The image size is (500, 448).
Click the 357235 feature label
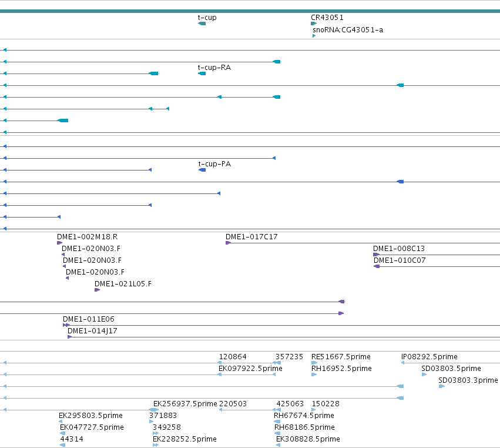click(x=289, y=357)
